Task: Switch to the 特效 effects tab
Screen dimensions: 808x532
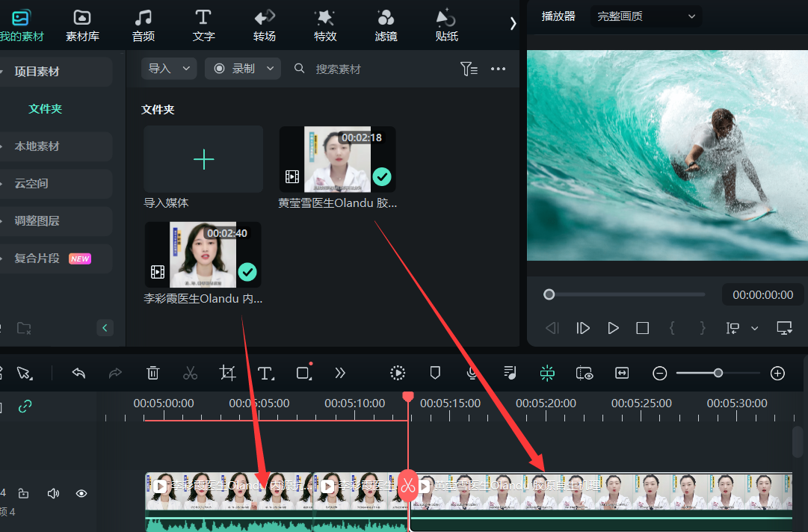Action: point(325,25)
